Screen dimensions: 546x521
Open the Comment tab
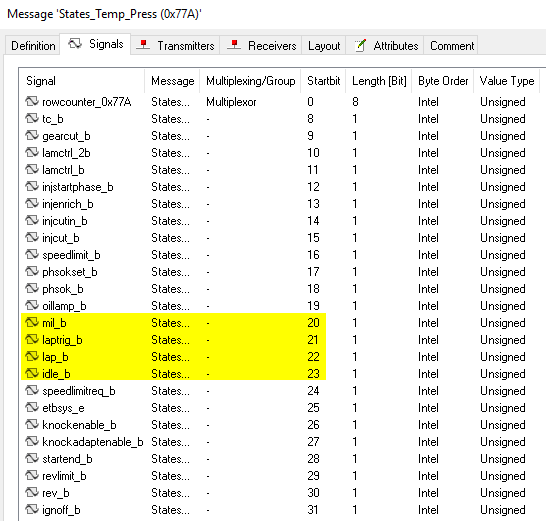click(452, 46)
